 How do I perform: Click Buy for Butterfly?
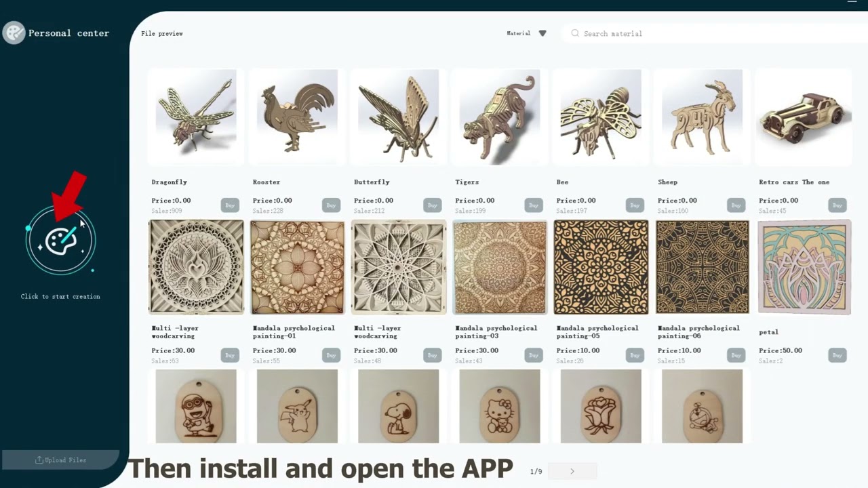(432, 205)
